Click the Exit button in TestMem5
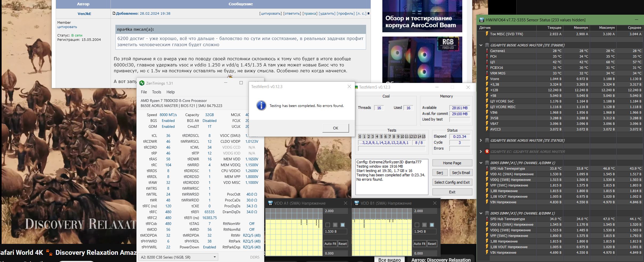 (x=452, y=192)
